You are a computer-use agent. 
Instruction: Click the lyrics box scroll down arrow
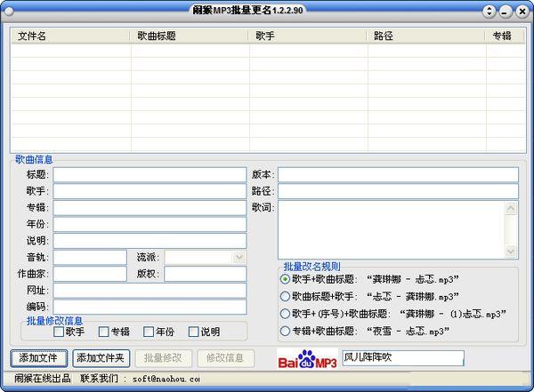pyautogui.click(x=510, y=252)
